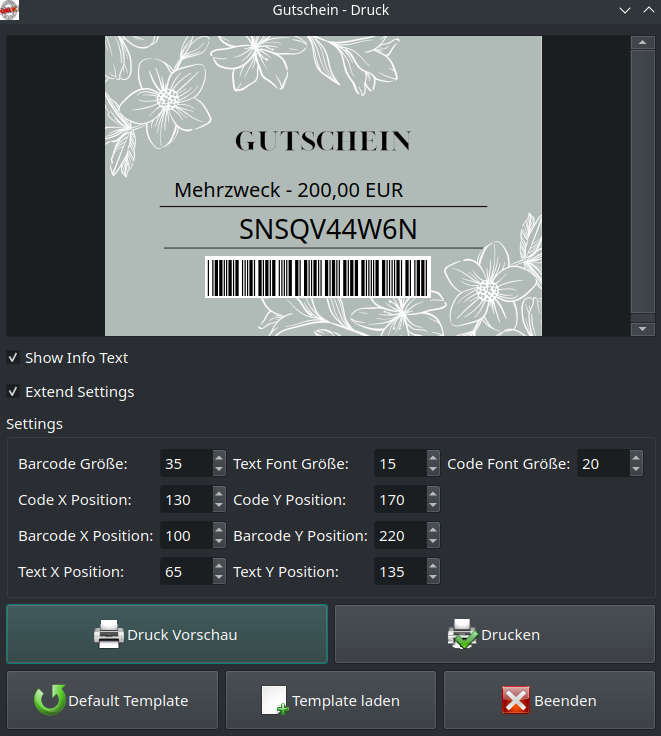Click the preview scrollbar up arrow

(643, 42)
